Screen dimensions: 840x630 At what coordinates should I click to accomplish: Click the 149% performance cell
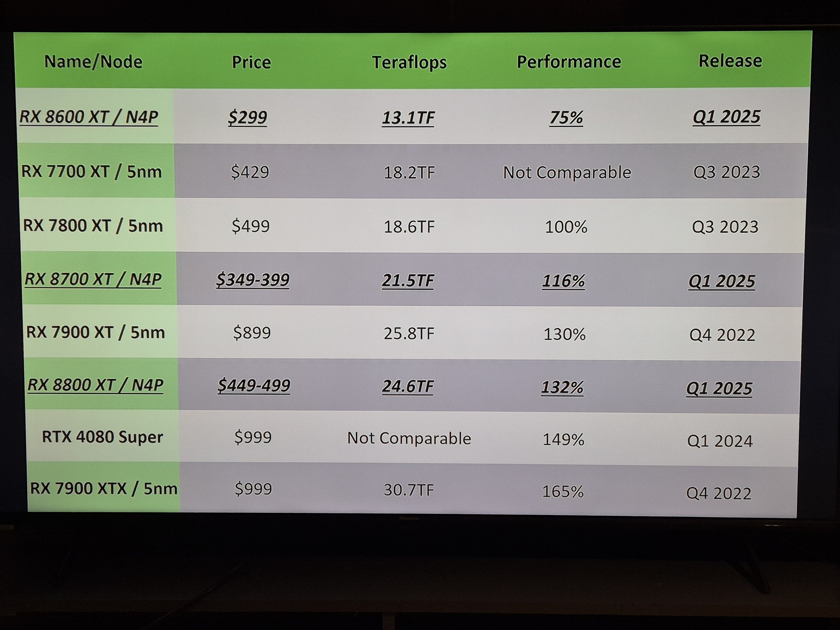563,440
